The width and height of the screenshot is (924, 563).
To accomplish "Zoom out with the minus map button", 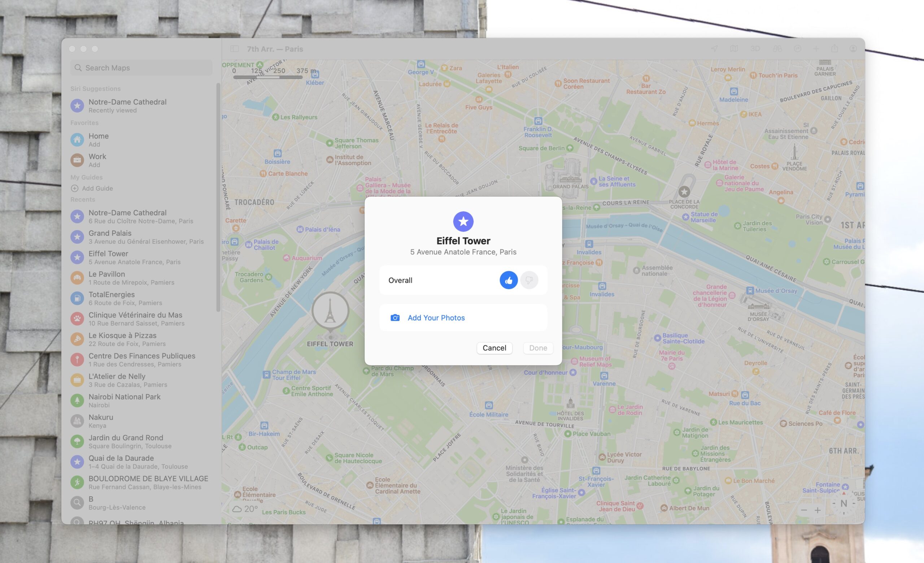I will click(x=803, y=510).
